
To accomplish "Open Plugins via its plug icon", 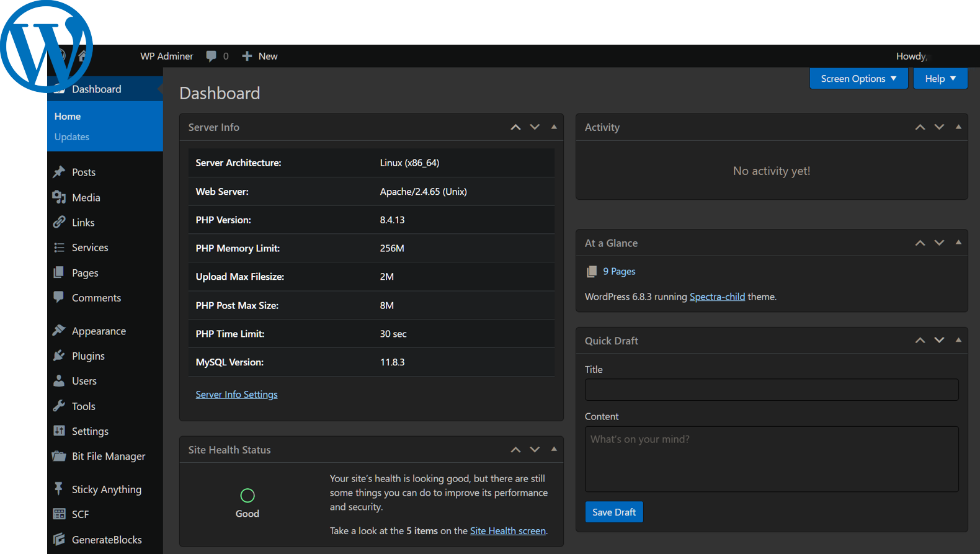I will tap(59, 355).
